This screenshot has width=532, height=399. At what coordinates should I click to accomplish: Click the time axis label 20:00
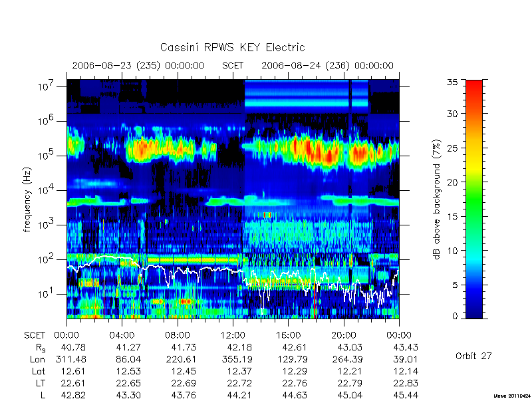[344, 335]
